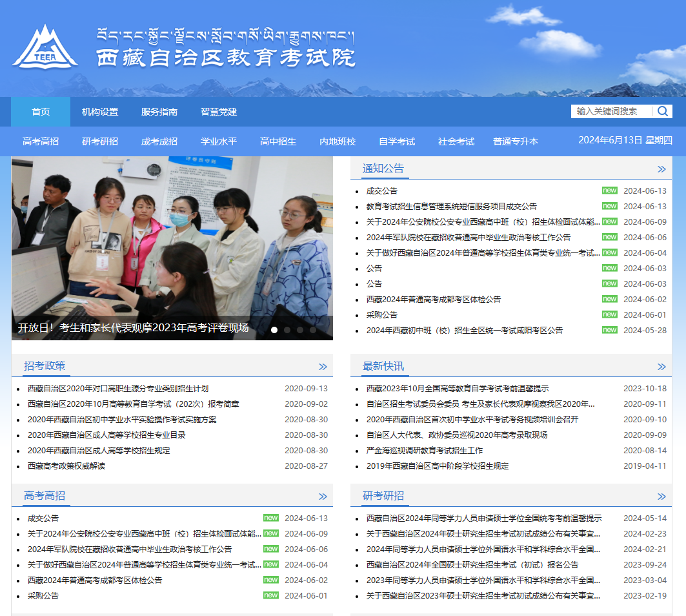Image resolution: width=686 pixels, height=616 pixels.
Task: Click the keyword search input field
Action: pos(610,111)
